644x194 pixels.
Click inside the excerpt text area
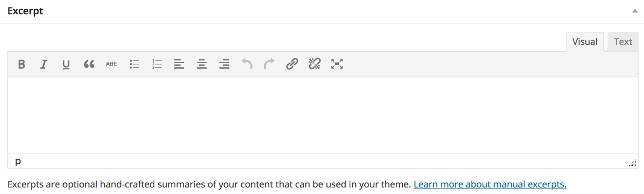pos(322,114)
